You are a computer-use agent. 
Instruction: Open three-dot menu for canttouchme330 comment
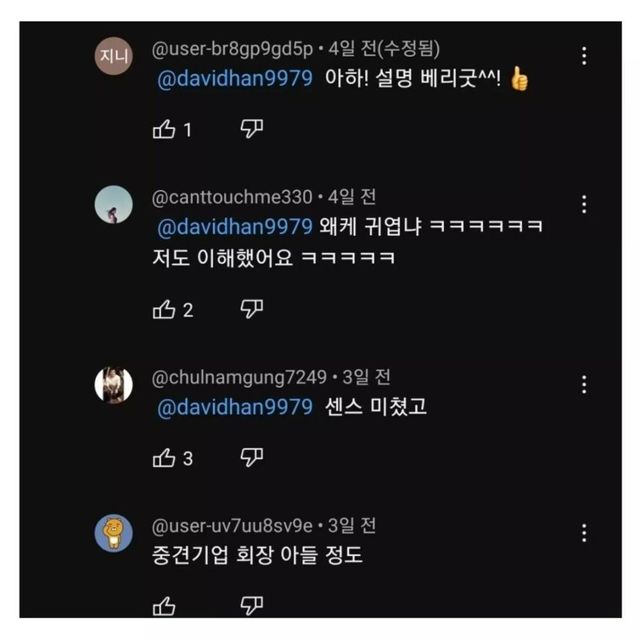point(585,205)
